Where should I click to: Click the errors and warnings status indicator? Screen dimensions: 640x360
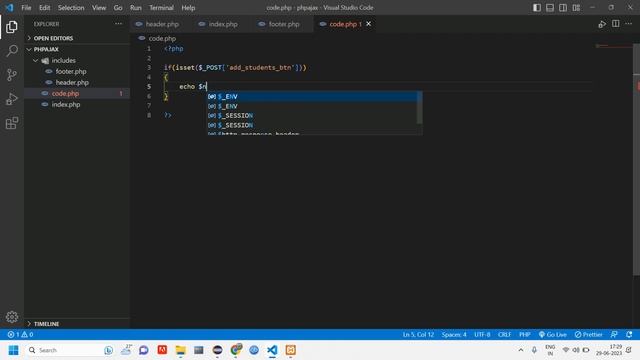click(x=20, y=334)
